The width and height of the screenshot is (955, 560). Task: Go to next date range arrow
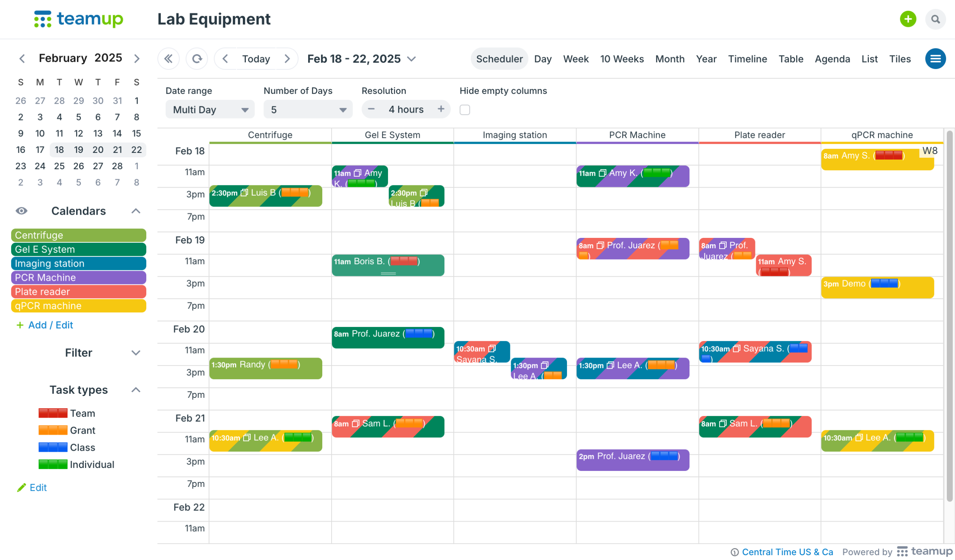(287, 59)
